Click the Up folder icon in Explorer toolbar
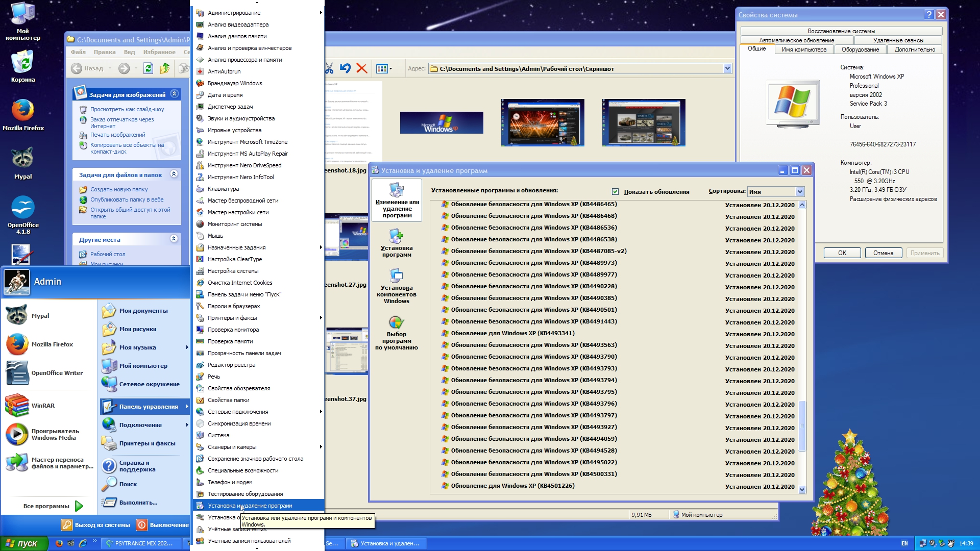Screen dimensions: 980x551 164,68
